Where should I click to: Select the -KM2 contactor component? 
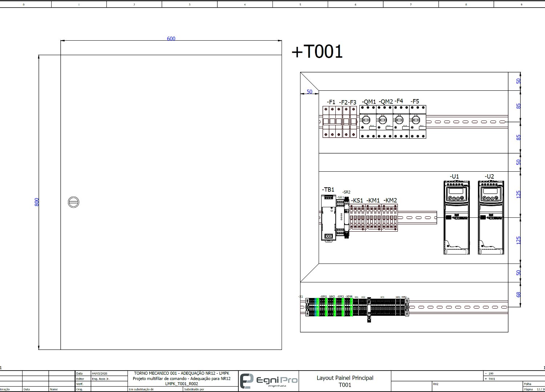(x=390, y=218)
